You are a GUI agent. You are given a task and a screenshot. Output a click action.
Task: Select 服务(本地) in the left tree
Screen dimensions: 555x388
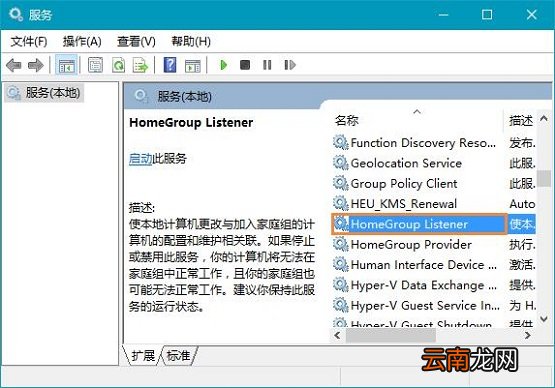click(44, 93)
